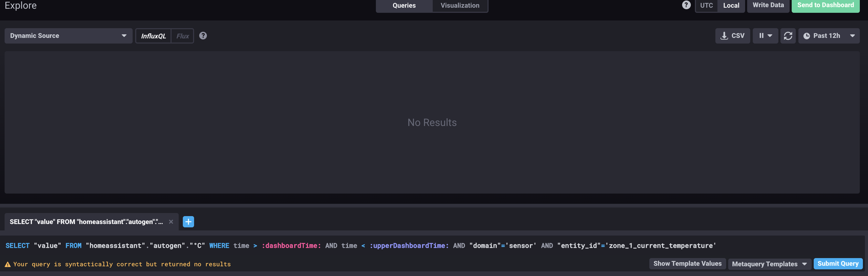Screen dimensions: 868x276
Task: Click the refresh interval icon
Action: (788, 36)
